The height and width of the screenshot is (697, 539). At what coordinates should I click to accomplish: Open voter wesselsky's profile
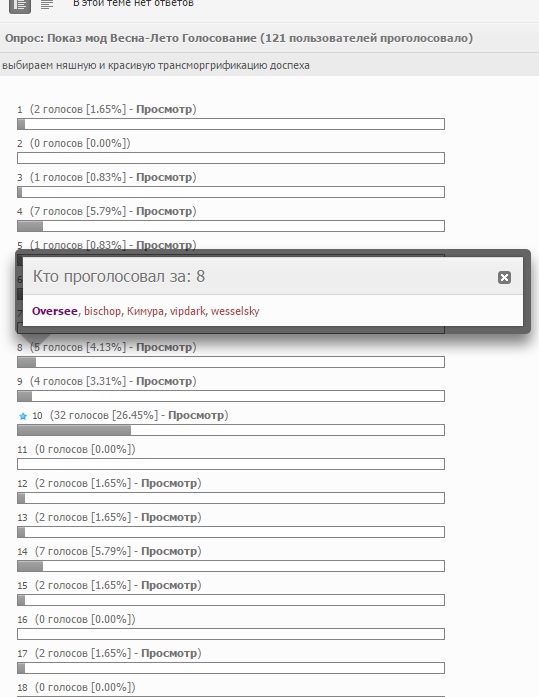(235, 311)
